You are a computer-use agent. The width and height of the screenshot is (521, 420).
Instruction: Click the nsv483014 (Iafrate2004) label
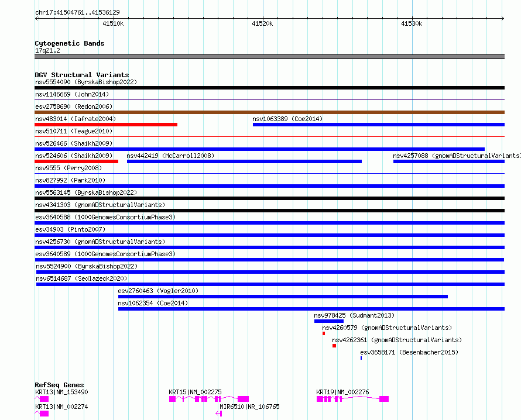tap(76, 119)
